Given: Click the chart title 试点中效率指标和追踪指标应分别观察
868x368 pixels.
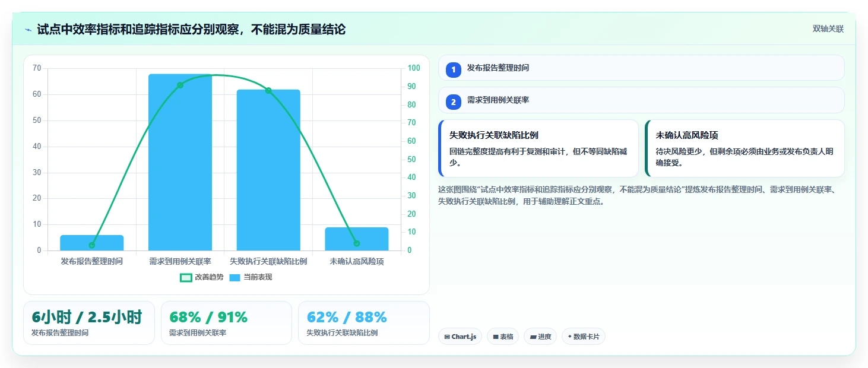Looking at the screenshot, I should click(x=191, y=29).
